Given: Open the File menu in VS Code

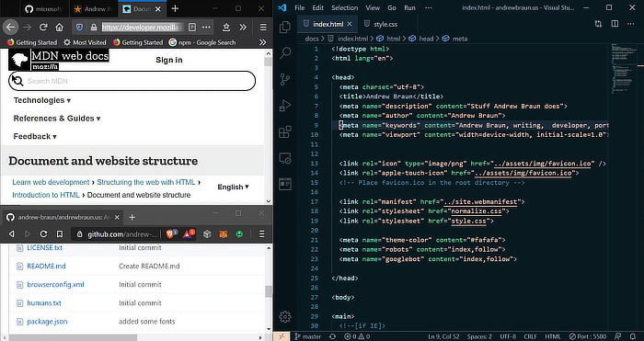Looking at the screenshot, I should [299, 7].
